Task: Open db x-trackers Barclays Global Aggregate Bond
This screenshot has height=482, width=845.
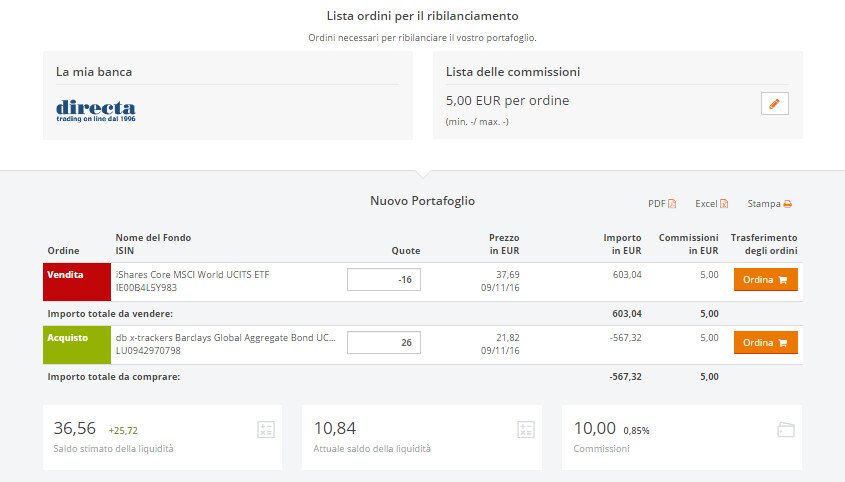Action: [x=225, y=337]
